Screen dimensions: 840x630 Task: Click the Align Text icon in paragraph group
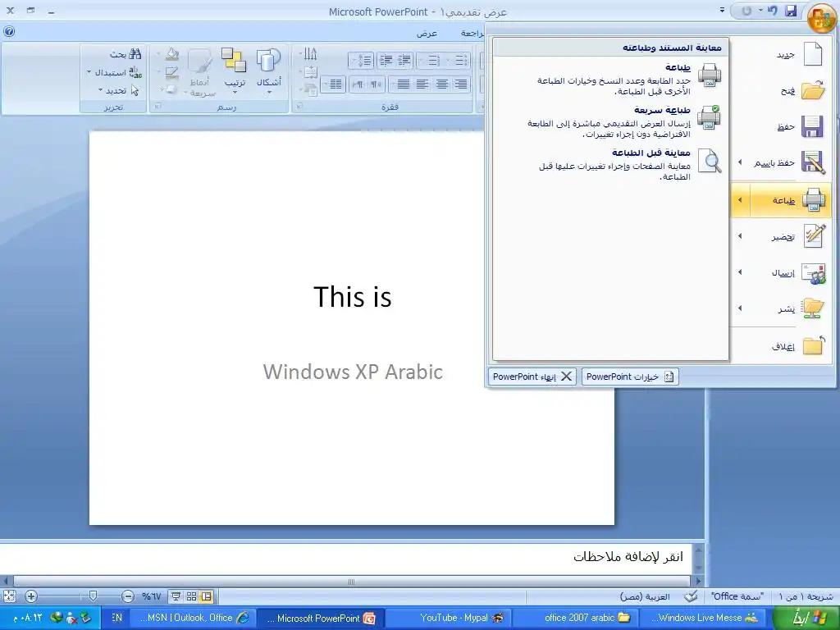click(x=311, y=72)
